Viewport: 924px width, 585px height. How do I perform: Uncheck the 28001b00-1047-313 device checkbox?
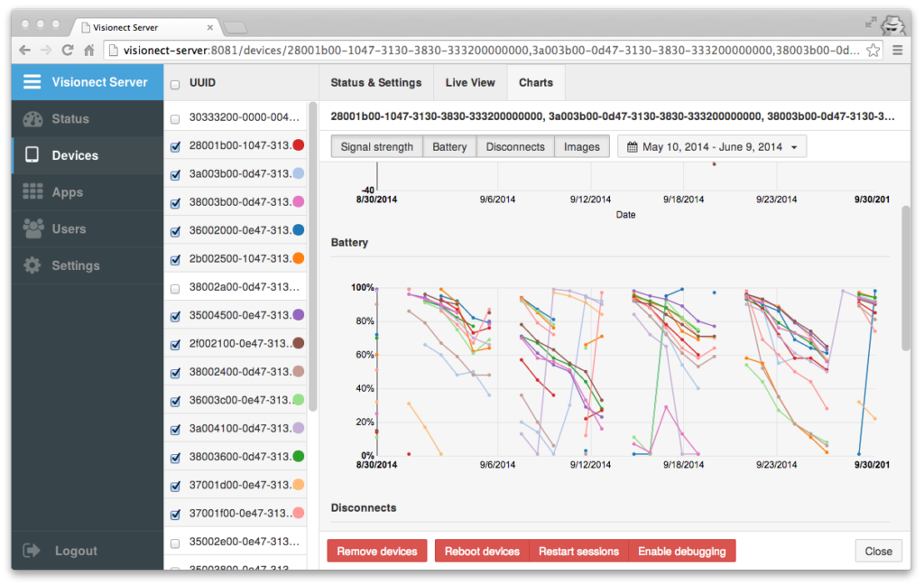click(x=175, y=147)
